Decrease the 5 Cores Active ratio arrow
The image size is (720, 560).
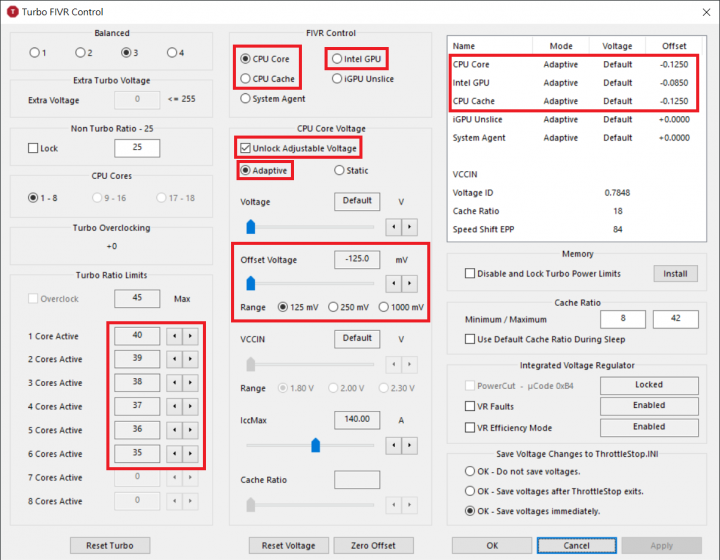(174, 430)
